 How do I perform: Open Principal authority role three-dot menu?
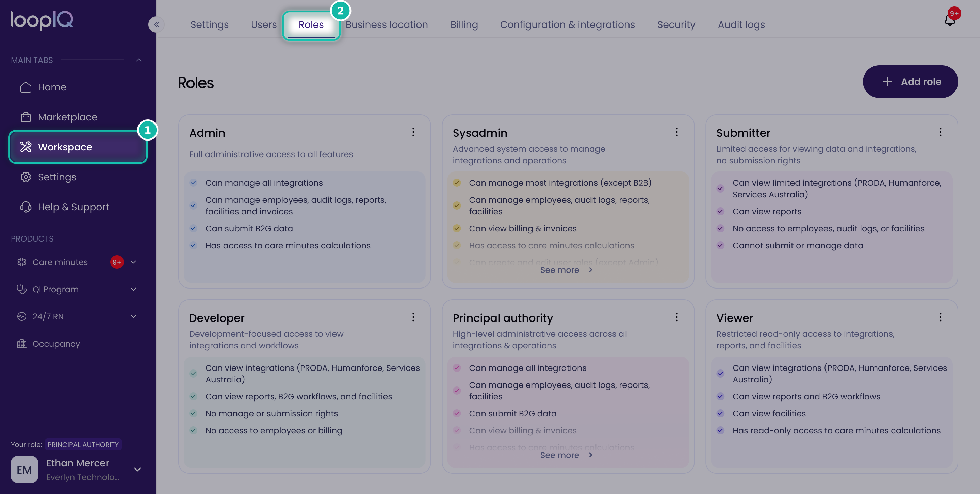click(x=677, y=317)
